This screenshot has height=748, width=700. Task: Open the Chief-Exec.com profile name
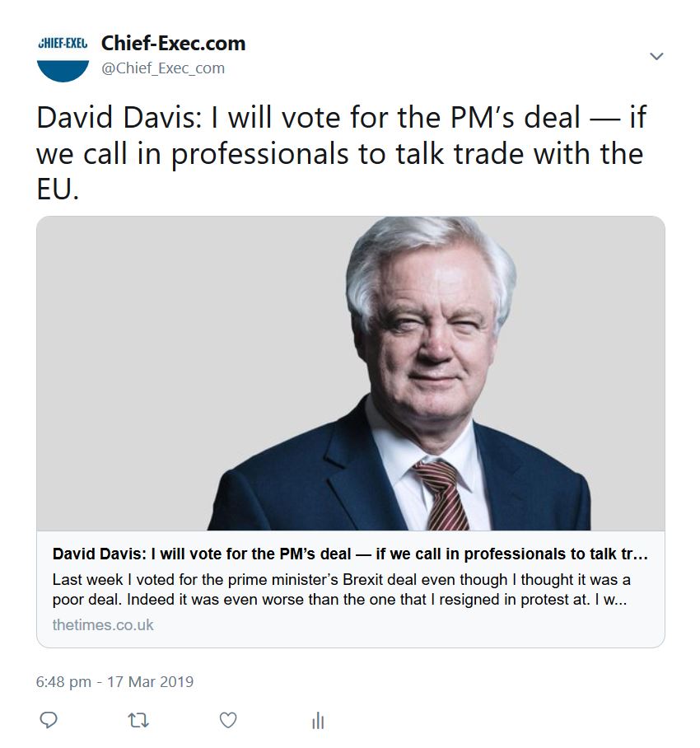coord(173,43)
